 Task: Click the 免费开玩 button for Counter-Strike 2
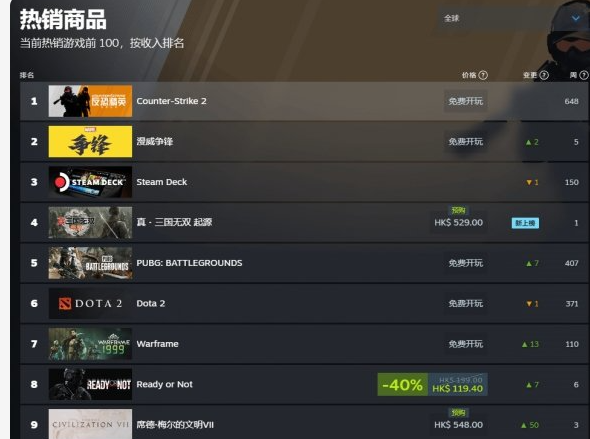pyautogui.click(x=465, y=101)
